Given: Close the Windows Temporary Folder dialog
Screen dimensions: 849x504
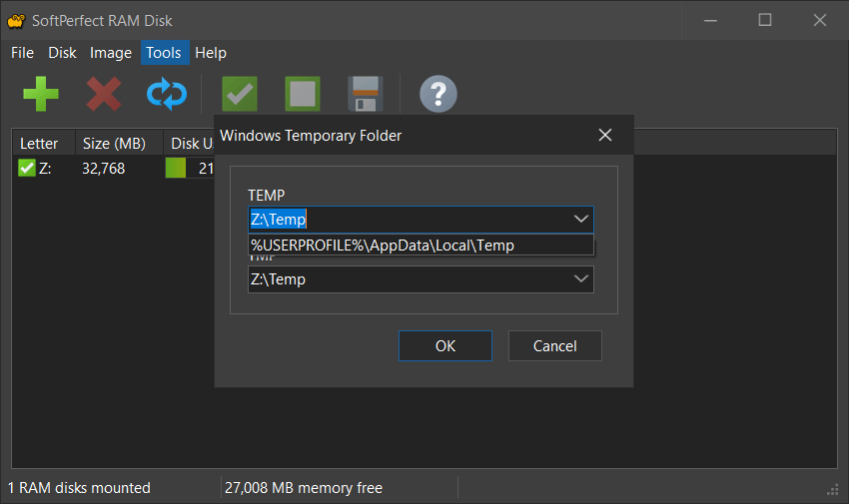Looking at the screenshot, I should 605,135.
